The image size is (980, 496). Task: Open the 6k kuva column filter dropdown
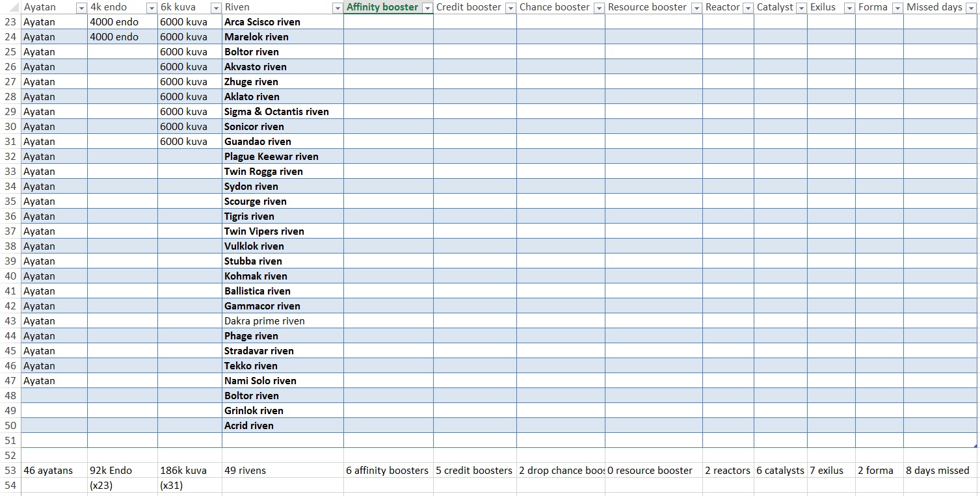coord(216,8)
